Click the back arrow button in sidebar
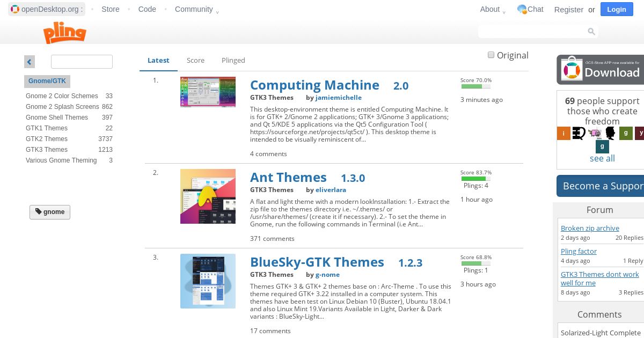Screen dimensions: 644x338 pos(30,62)
